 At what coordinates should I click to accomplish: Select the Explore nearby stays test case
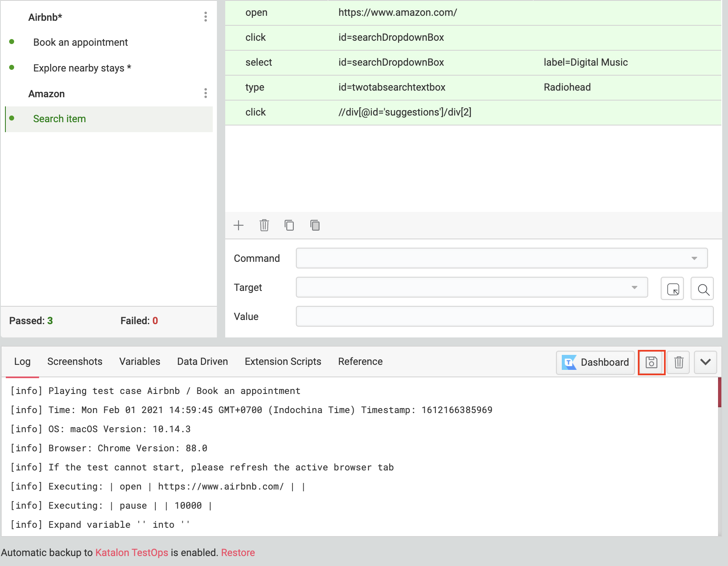(x=82, y=68)
